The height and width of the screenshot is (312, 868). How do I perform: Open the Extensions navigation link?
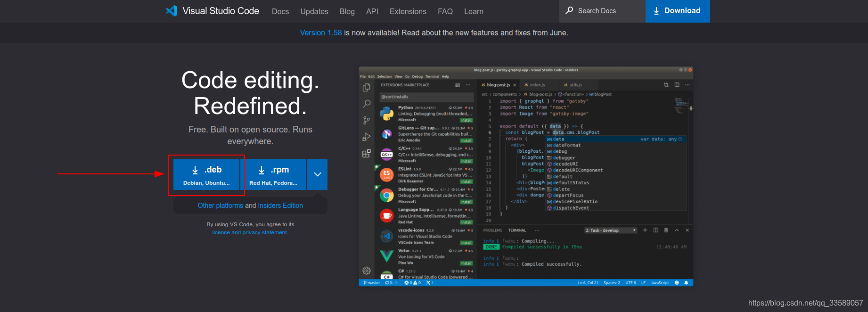(408, 11)
